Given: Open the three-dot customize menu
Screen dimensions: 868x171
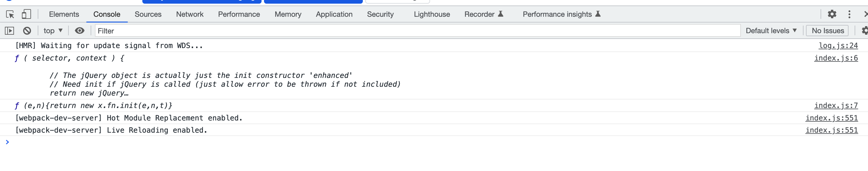Looking at the screenshot, I should [849, 14].
